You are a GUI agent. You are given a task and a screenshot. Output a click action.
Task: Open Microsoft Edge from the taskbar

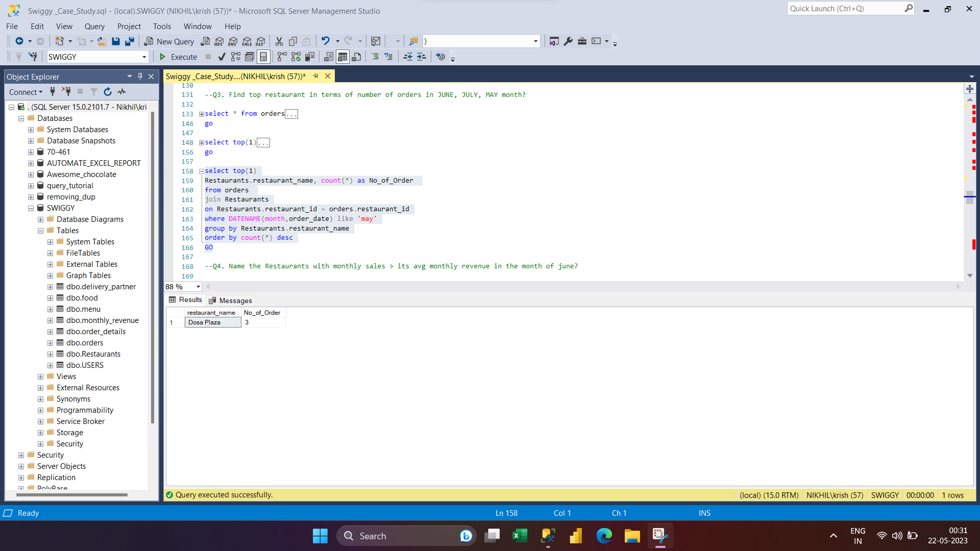click(x=604, y=536)
